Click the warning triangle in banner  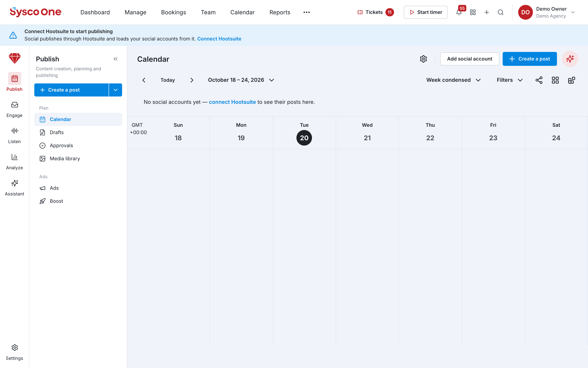pos(13,35)
